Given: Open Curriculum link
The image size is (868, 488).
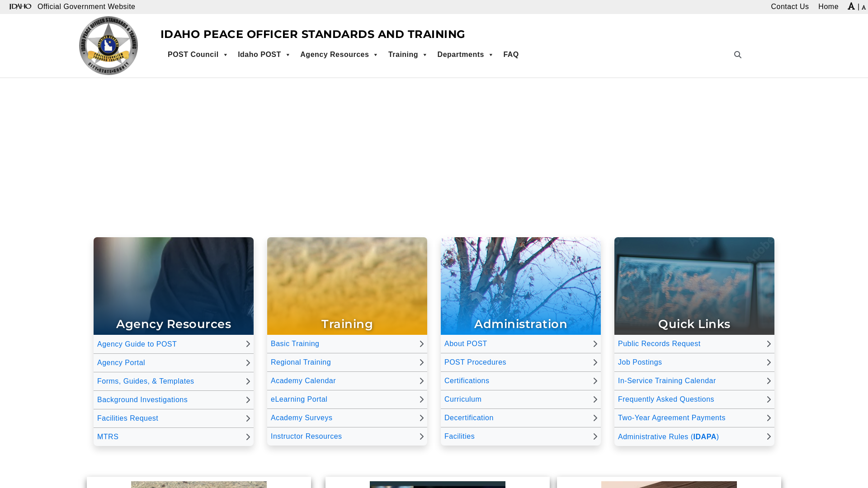Looking at the screenshot, I should 463,399.
